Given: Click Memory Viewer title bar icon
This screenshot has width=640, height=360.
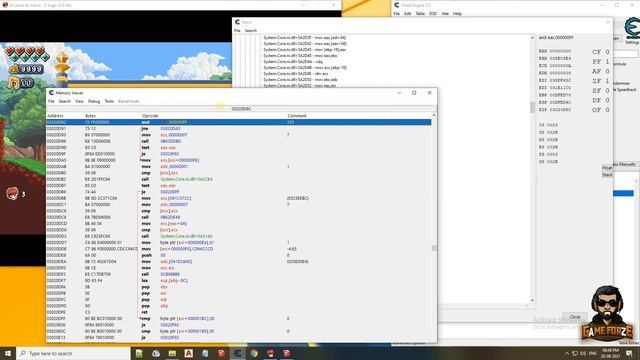Looking at the screenshot, I should (x=51, y=93).
